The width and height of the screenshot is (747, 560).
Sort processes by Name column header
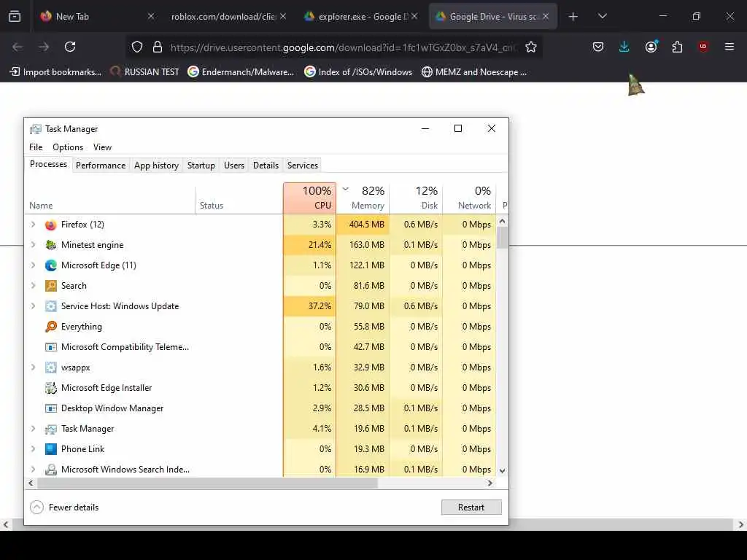(x=109, y=198)
